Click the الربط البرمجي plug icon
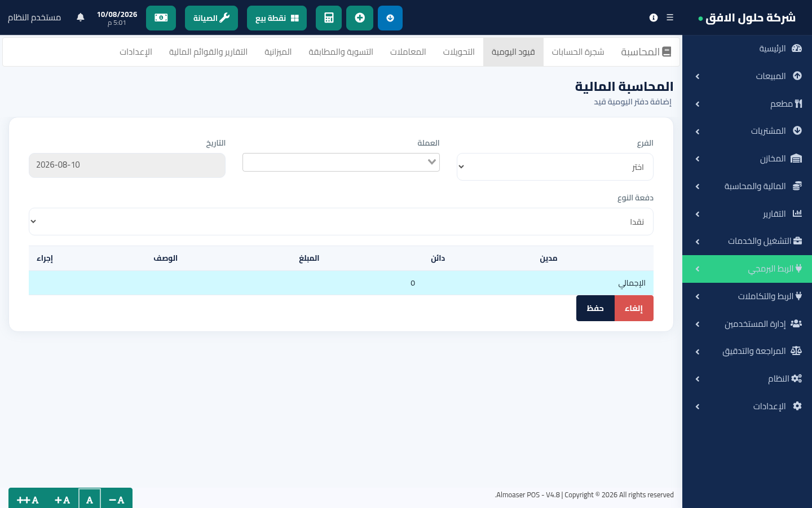The height and width of the screenshot is (508, 812). (x=799, y=269)
